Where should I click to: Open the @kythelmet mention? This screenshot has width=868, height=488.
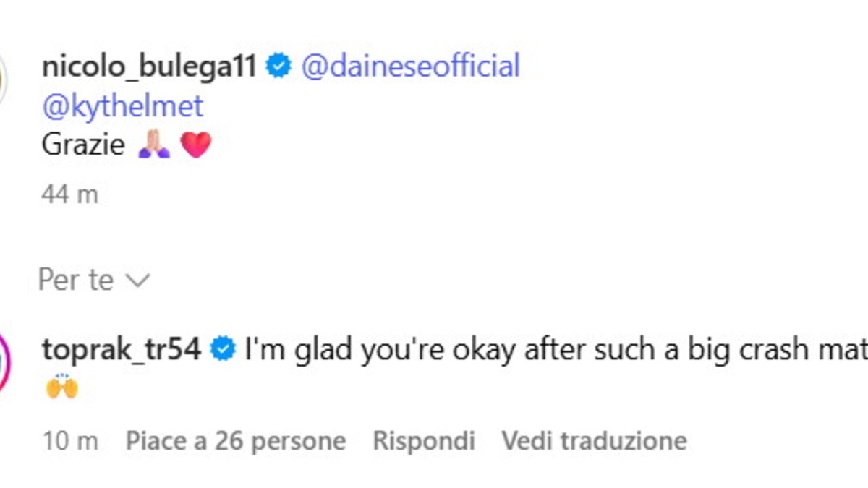point(123,106)
